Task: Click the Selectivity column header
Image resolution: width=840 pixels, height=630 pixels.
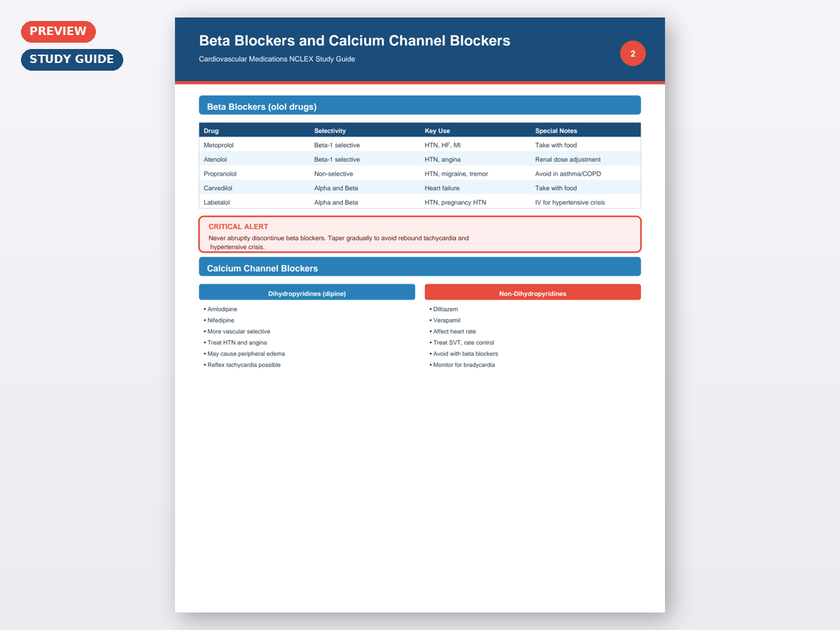Action: point(330,131)
